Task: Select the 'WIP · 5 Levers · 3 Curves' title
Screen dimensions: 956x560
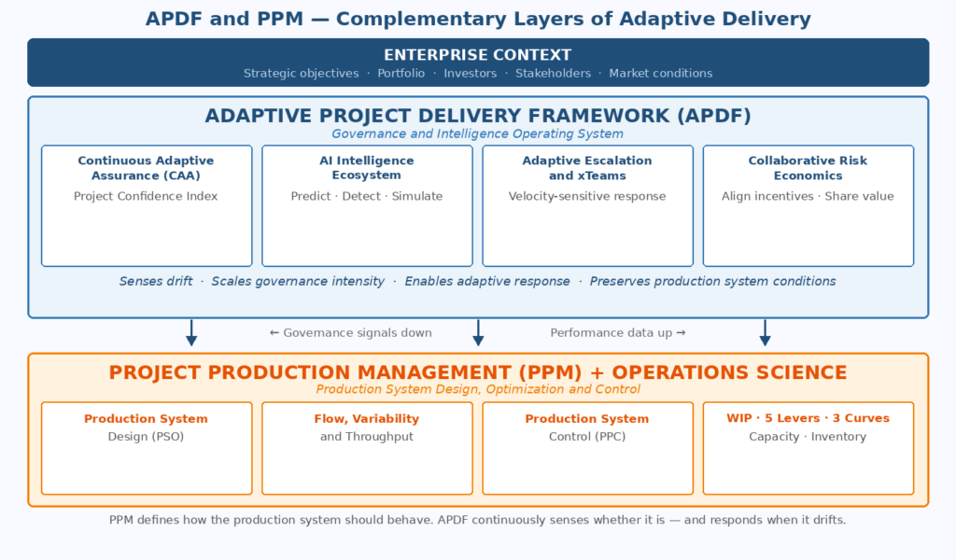Action: click(808, 418)
